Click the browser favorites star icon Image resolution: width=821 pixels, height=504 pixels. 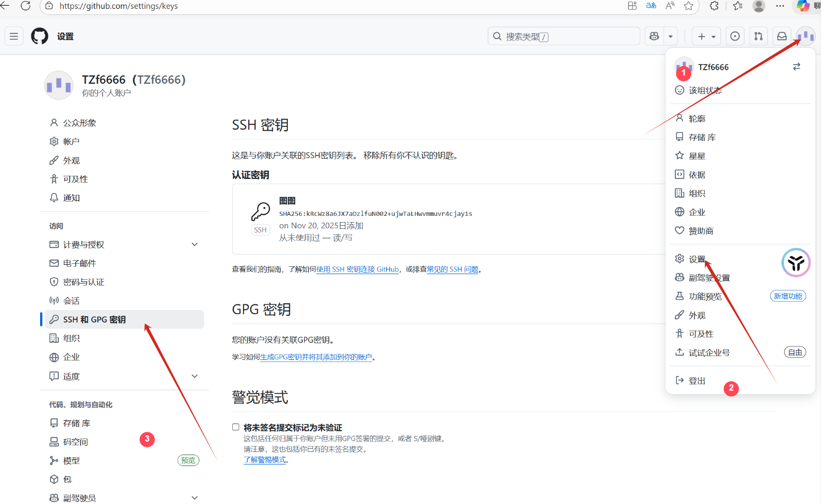click(688, 6)
